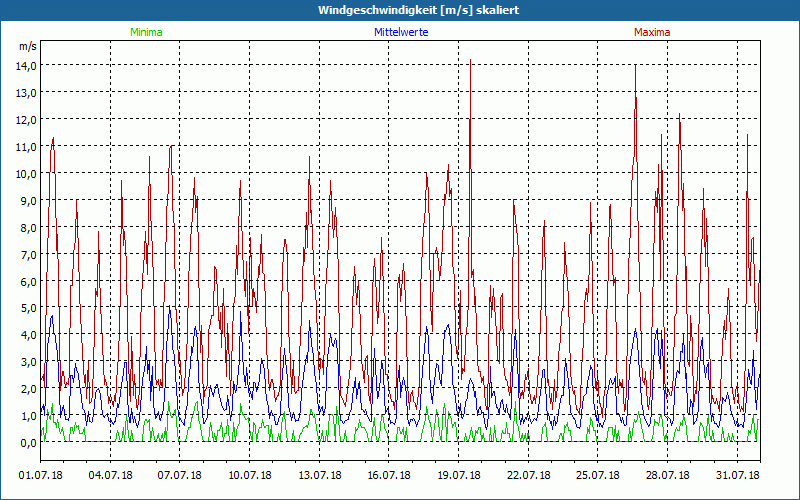800x500 pixels.
Task: Click the 07.07.18 date label
Action: click(x=180, y=475)
